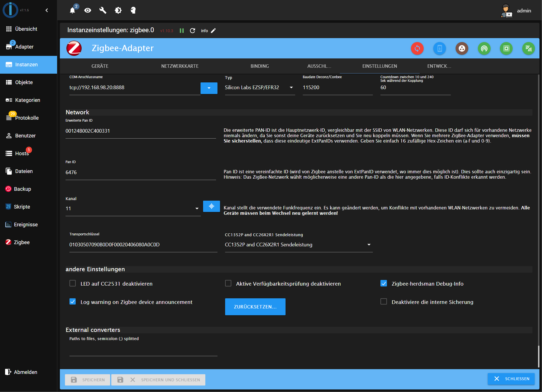Click the admin username text

pyautogui.click(x=524, y=11)
